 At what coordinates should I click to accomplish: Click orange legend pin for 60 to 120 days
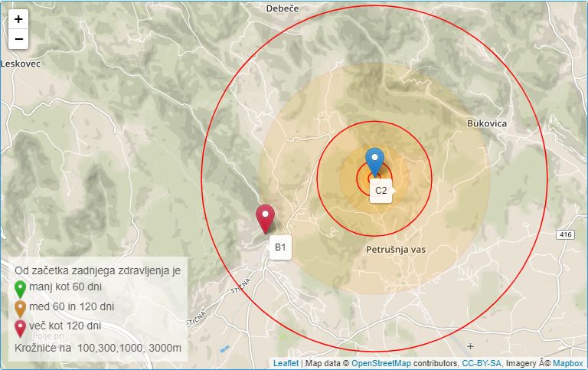tap(20, 309)
